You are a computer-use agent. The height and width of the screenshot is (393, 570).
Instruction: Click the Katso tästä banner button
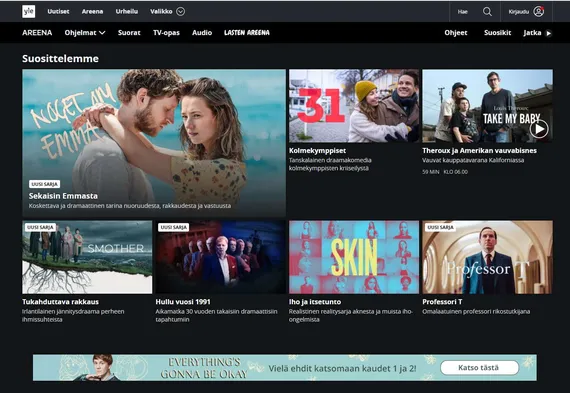(x=479, y=368)
